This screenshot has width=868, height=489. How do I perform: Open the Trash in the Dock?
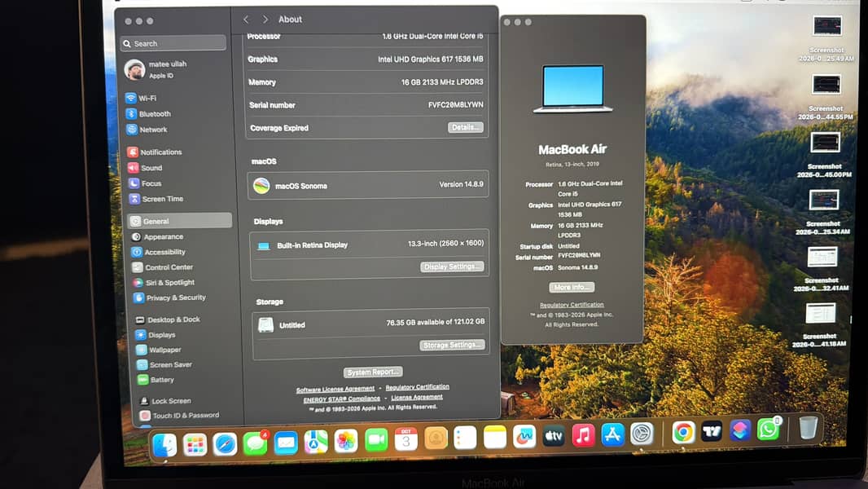[809, 428]
